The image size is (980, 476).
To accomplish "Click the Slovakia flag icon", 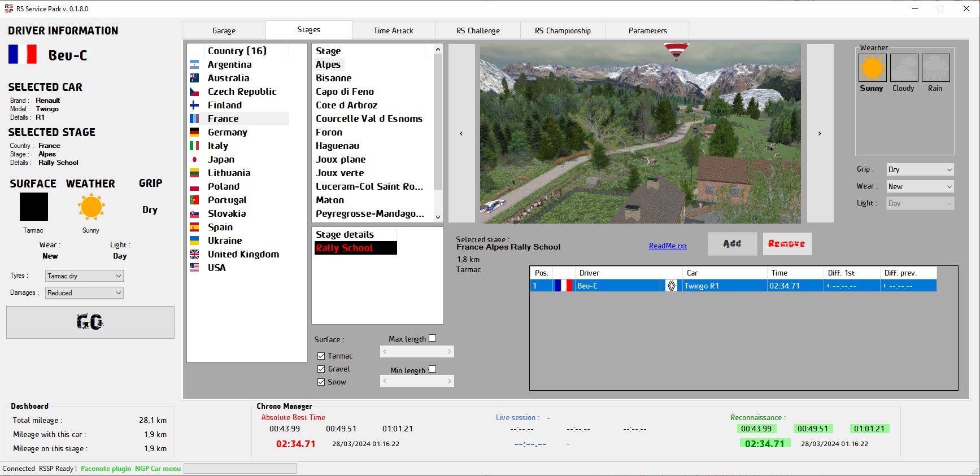I will [194, 213].
